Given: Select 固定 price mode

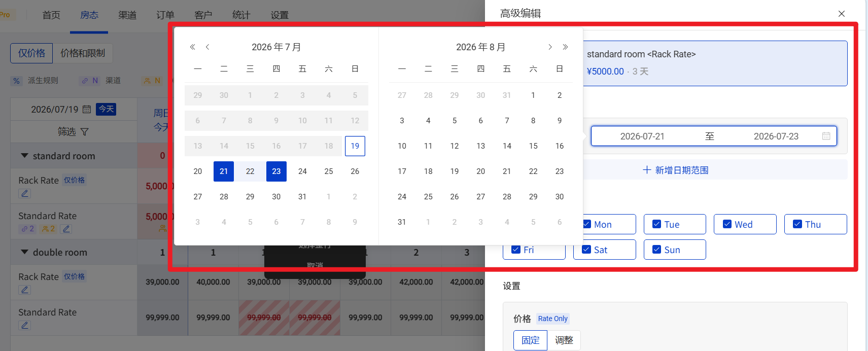Looking at the screenshot, I should point(531,340).
